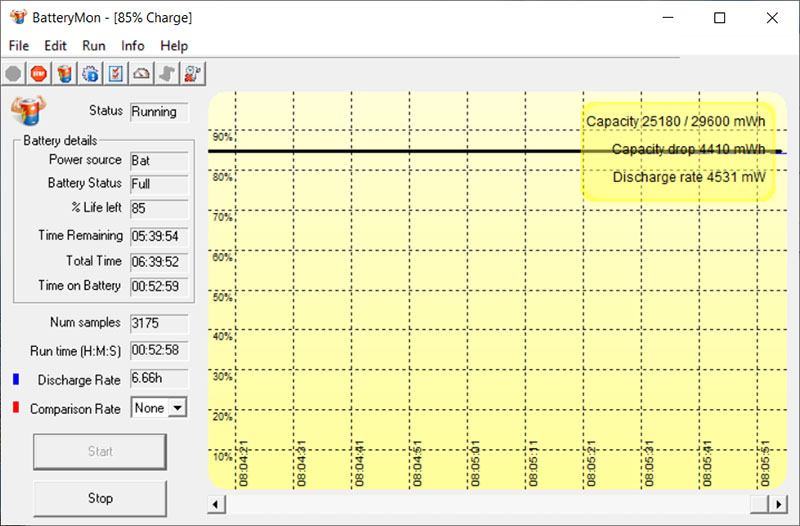Click the magnifier with red X icon
This screenshot has width=800, height=526.
[193, 74]
